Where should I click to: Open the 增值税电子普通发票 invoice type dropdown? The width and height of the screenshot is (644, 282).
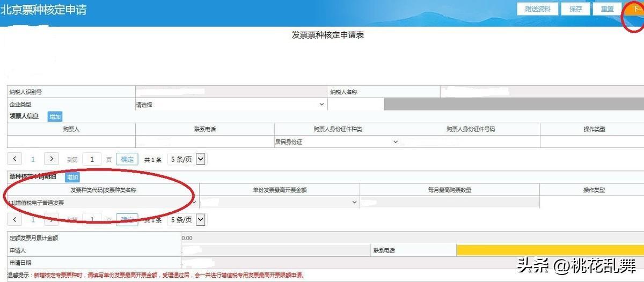101,203
